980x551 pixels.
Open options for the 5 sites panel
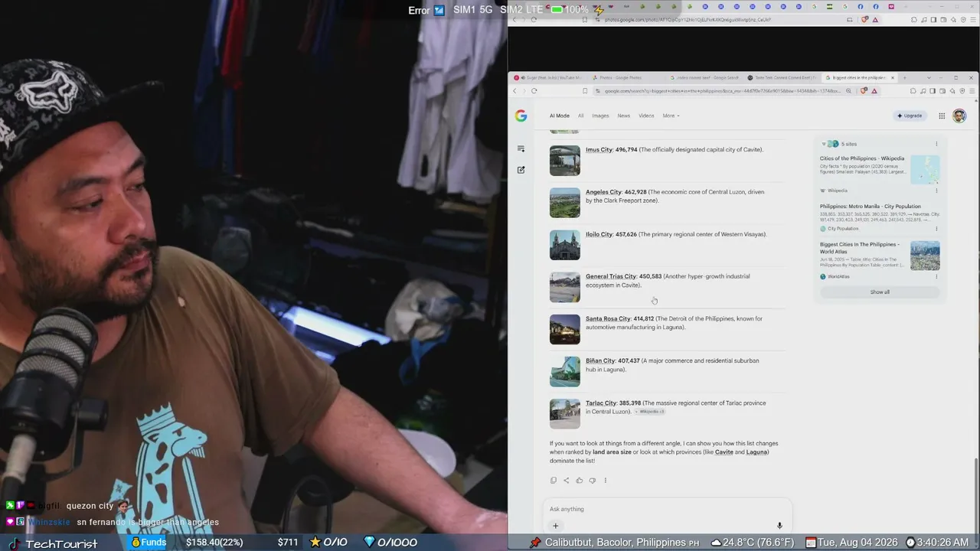936,144
